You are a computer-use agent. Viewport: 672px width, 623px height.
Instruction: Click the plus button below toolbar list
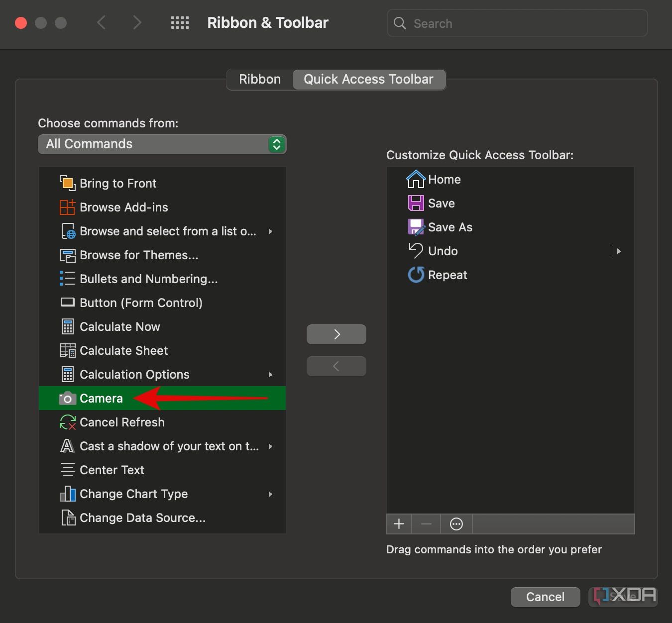399,524
